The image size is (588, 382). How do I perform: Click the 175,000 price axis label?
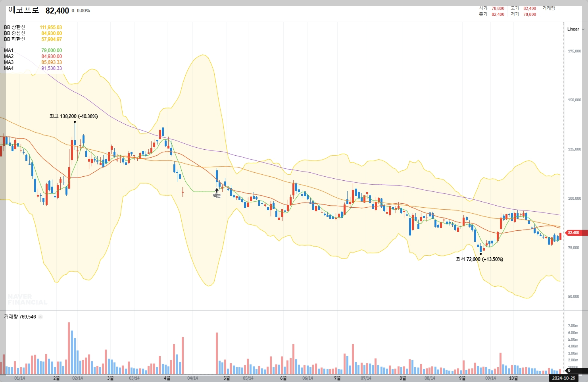coord(575,51)
